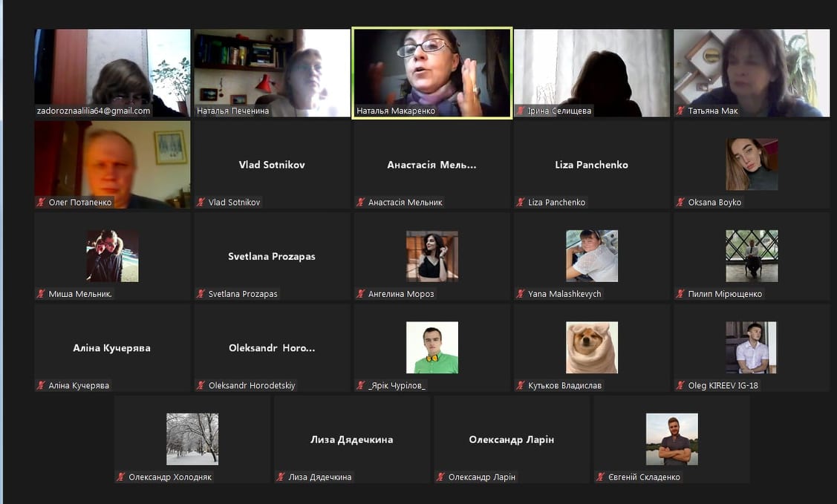Click muted mic icon next to Oksana Boyko
The image size is (837, 504).
680,203
